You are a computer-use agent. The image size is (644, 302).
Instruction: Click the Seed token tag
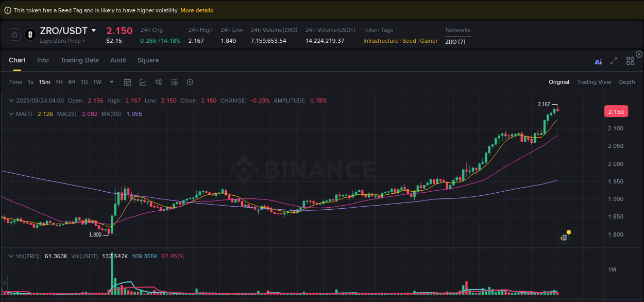pos(409,41)
